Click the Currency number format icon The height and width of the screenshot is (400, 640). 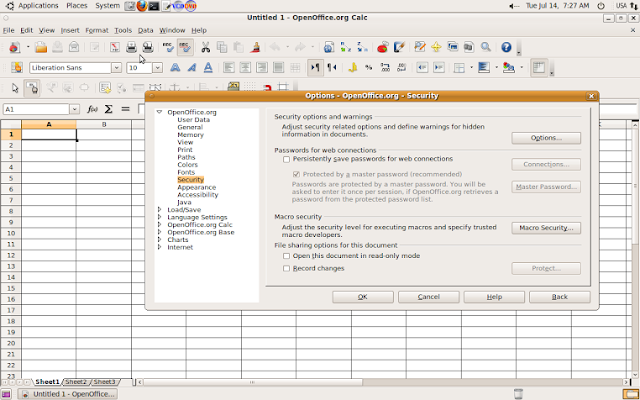tap(352, 68)
